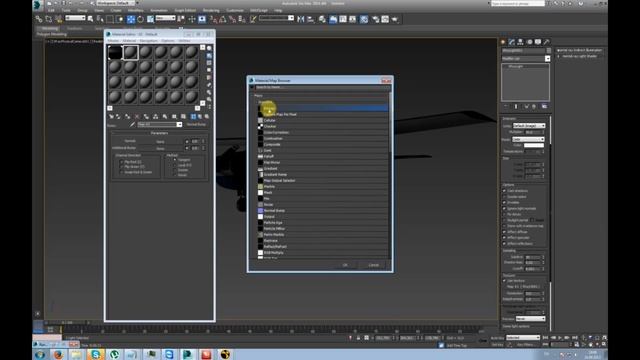Open the Rendering menu in main menu bar
The image size is (640, 360).
[211, 10]
